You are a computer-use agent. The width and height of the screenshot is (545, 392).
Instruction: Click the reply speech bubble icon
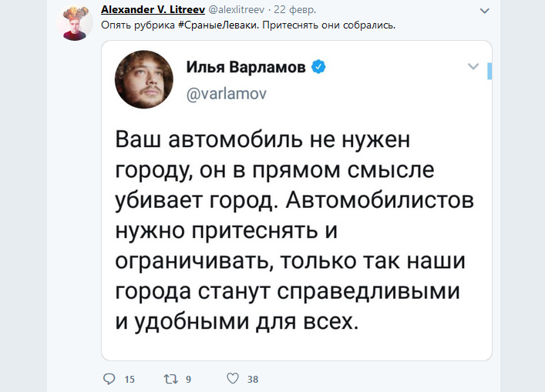tap(109, 379)
